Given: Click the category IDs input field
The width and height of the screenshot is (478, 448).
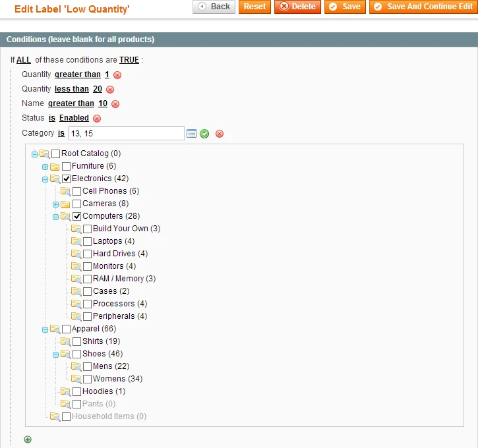Looking at the screenshot, I should 125,134.
